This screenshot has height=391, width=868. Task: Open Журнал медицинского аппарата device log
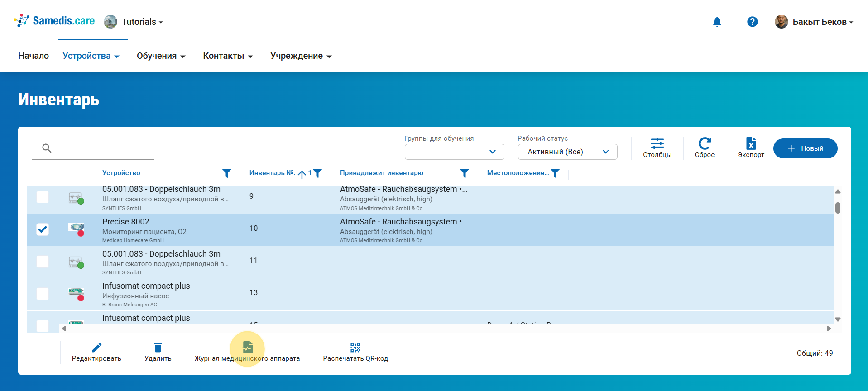click(x=247, y=352)
